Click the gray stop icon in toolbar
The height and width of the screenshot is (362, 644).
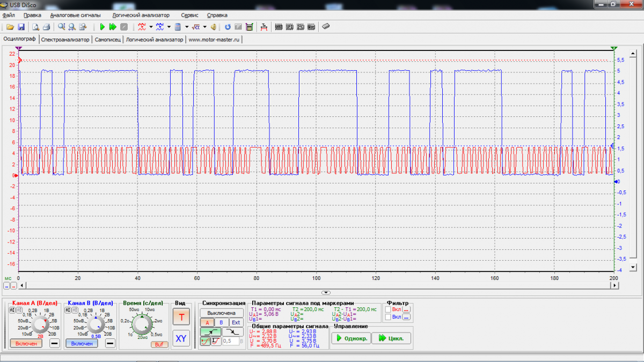124,27
